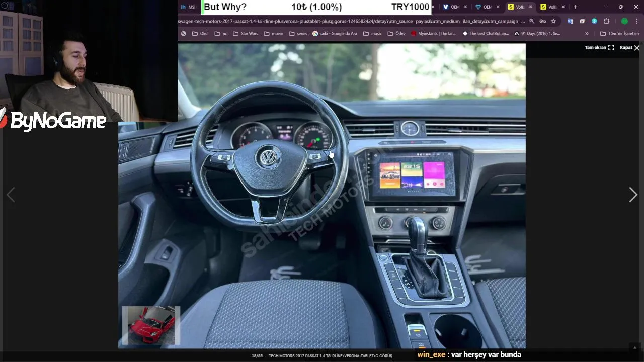Open the password key icon in the address bar
The image size is (644, 362).
coord(542,21)
